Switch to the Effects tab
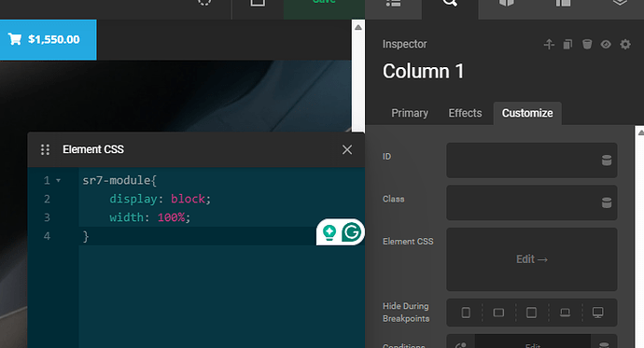 (465, 113)
